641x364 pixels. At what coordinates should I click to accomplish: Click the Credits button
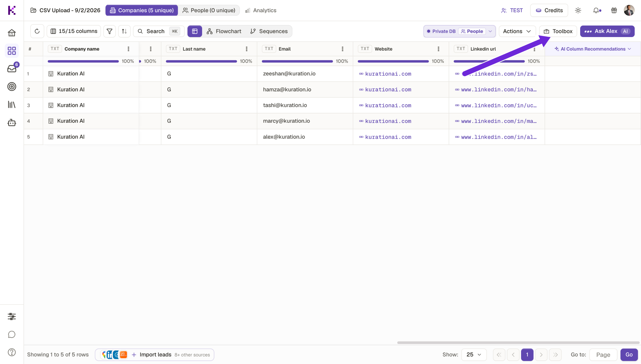[x=549, y=10]
